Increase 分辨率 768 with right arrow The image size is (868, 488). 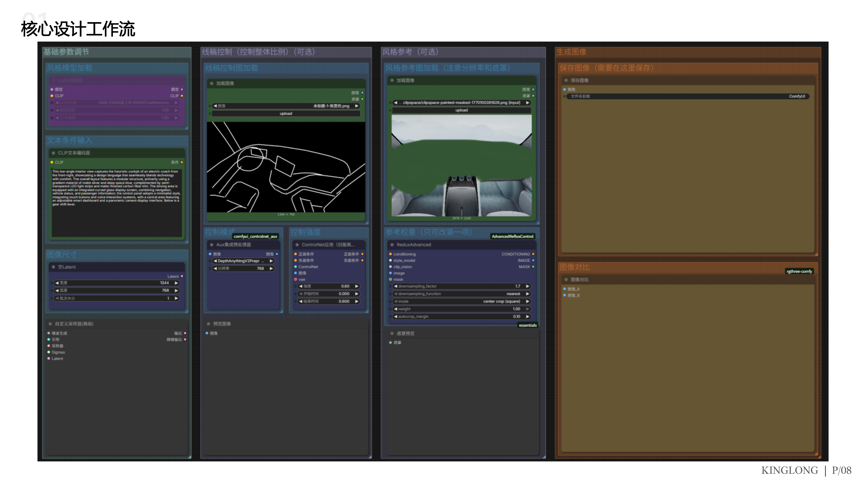tap(271, 269)
